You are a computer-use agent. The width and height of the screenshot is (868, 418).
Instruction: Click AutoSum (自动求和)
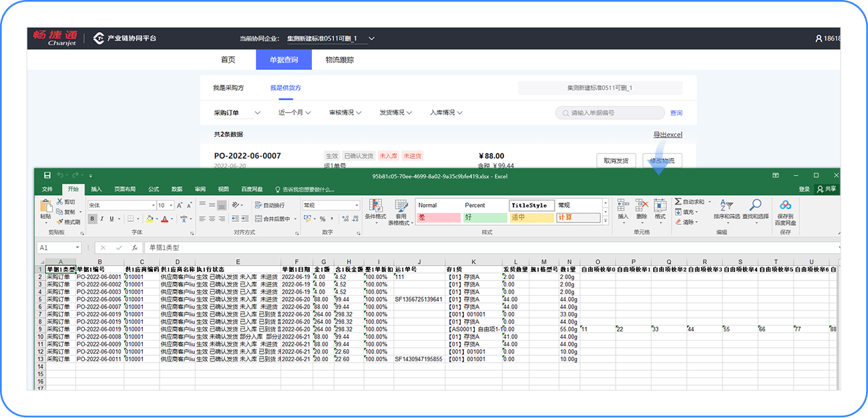pyautogui.click(x=690, y=202)
